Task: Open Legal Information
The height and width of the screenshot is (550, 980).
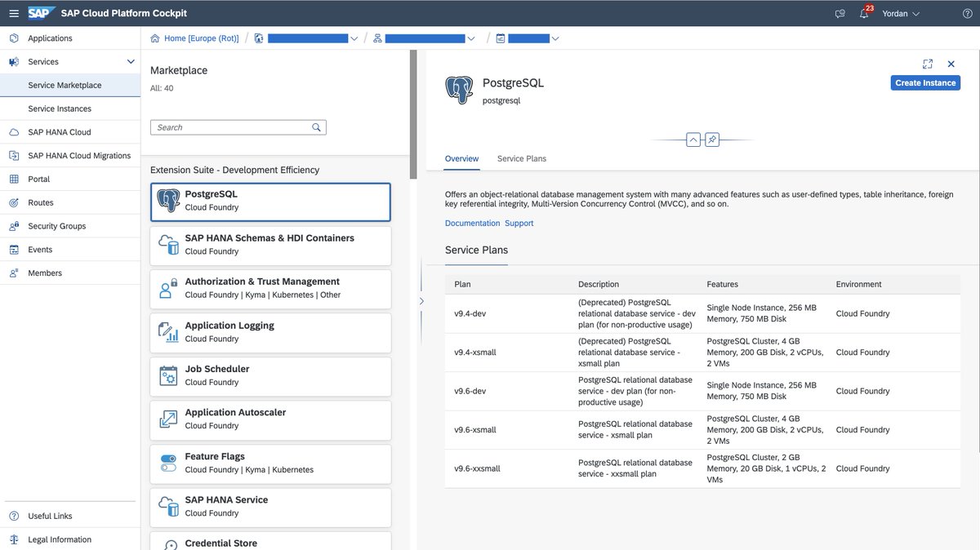Action: coord(70,539)
